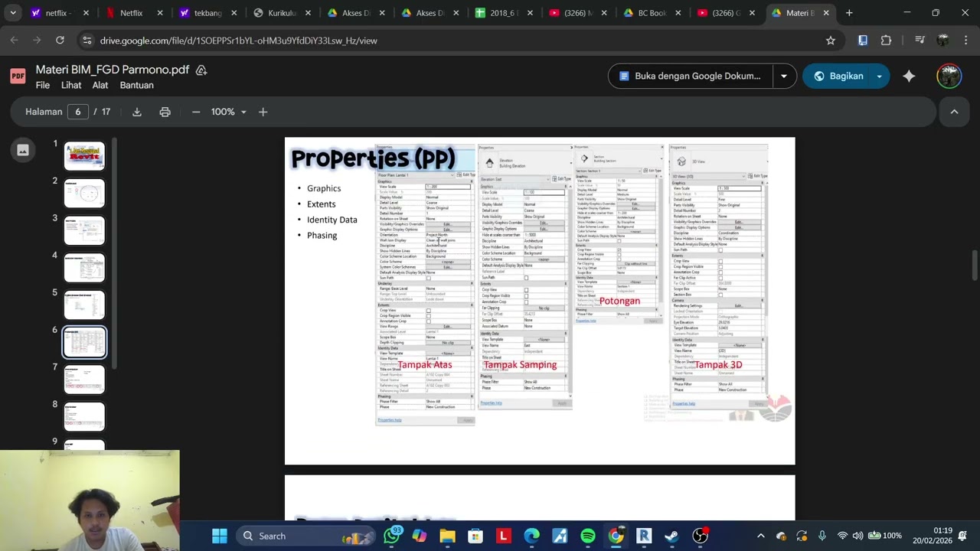Open the zoom level 100% dropdown
Viewport: 980px width, 551px height.
[x=229, y=112]
